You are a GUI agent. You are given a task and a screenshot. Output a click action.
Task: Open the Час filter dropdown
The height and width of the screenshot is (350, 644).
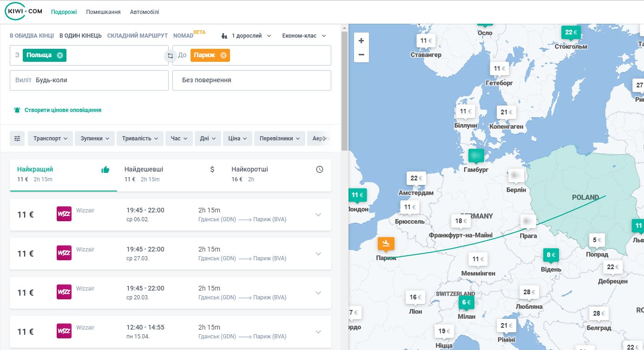(x=179, y=138)
